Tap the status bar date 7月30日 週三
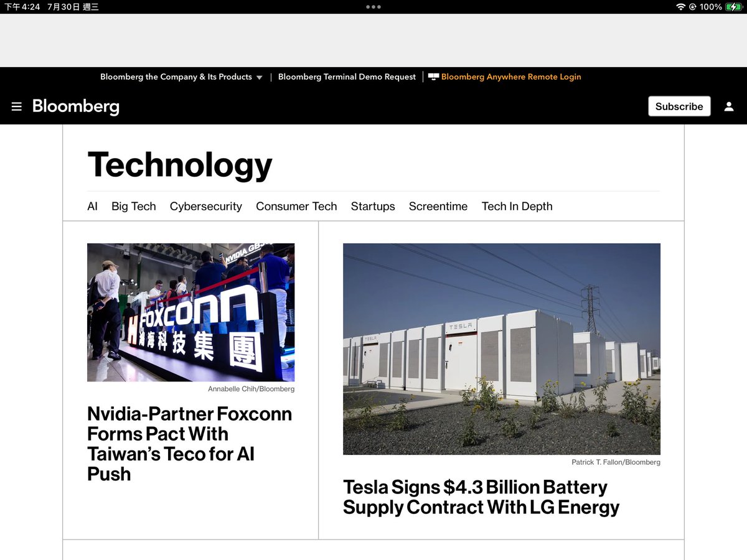 (73, 7)
